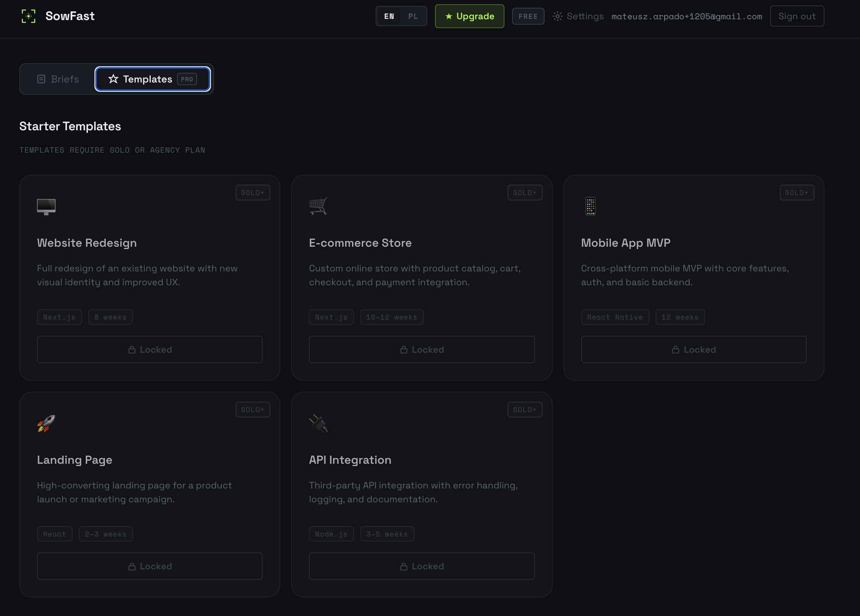Click the Mobile App MVP phone icon
This screenshot has height=616, width=860.
pyautogui.click(x=590, y=207)
